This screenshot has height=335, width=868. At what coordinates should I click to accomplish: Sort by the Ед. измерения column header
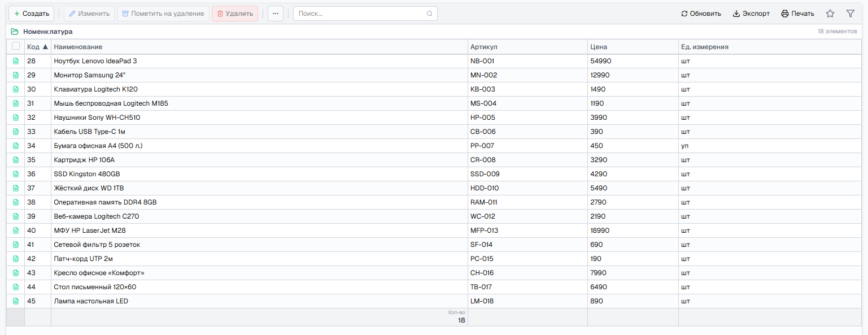coord(770,47)
